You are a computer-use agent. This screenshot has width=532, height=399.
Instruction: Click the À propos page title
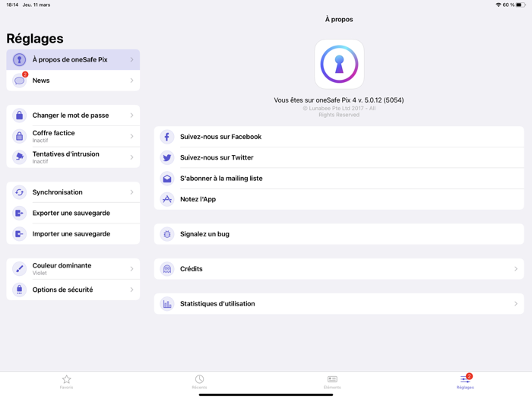coord(339,19)
